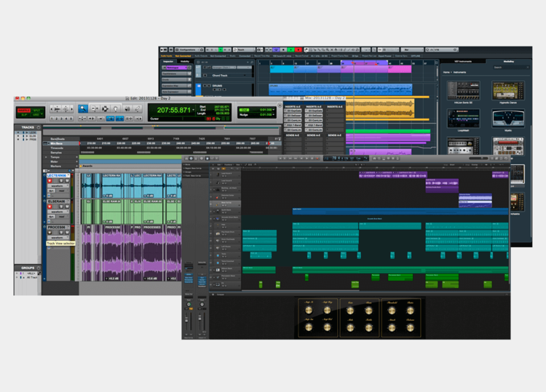Switch to the VST Instruments tab
The height and width of the screenshot is (392, 546).
click(x=462, y=61)
